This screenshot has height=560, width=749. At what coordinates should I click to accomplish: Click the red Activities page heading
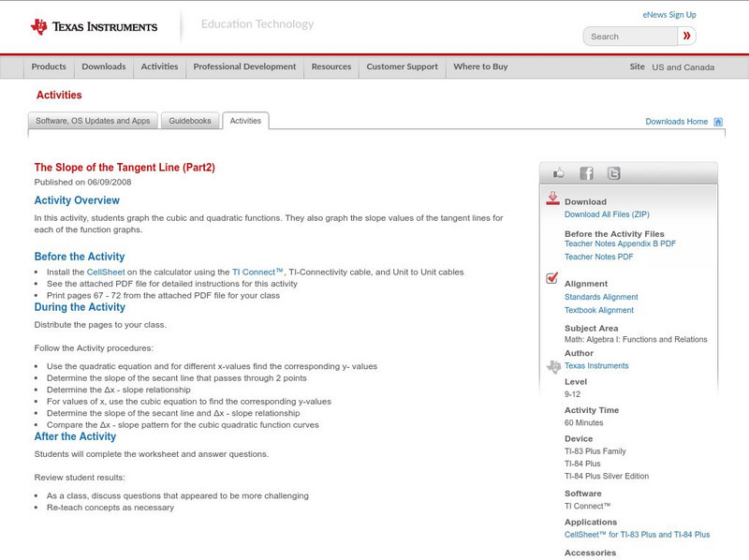coord(59,96)
